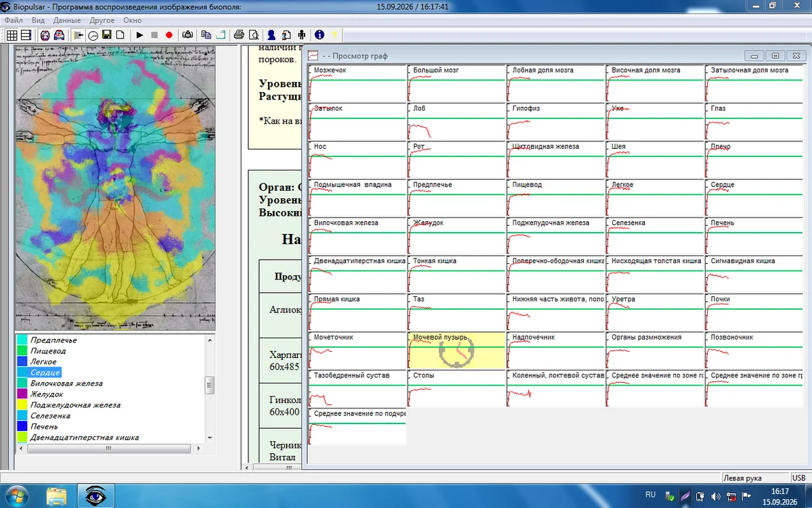This screenshot has width=812, height=508.
Task: Click the Просмотр граф window title icon
Action: [313, 55]
